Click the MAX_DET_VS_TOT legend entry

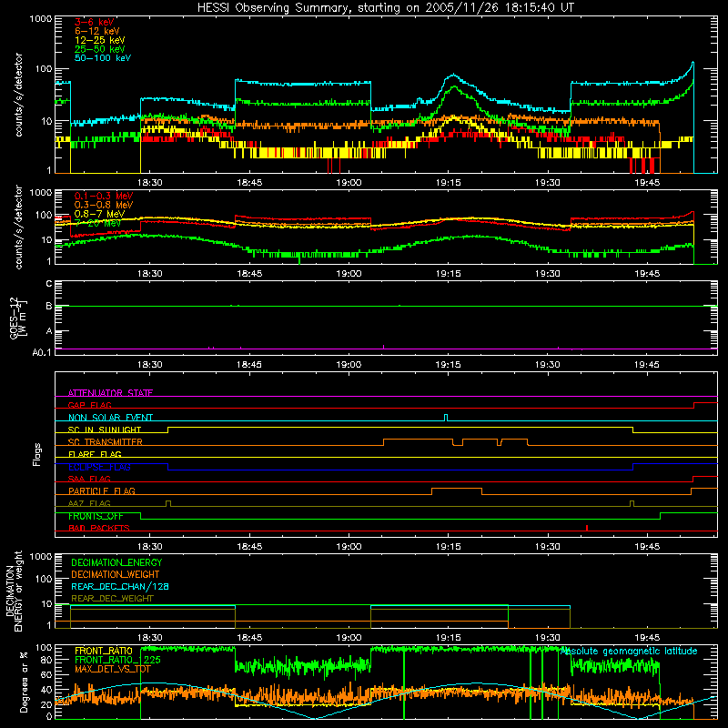point(113,669)
